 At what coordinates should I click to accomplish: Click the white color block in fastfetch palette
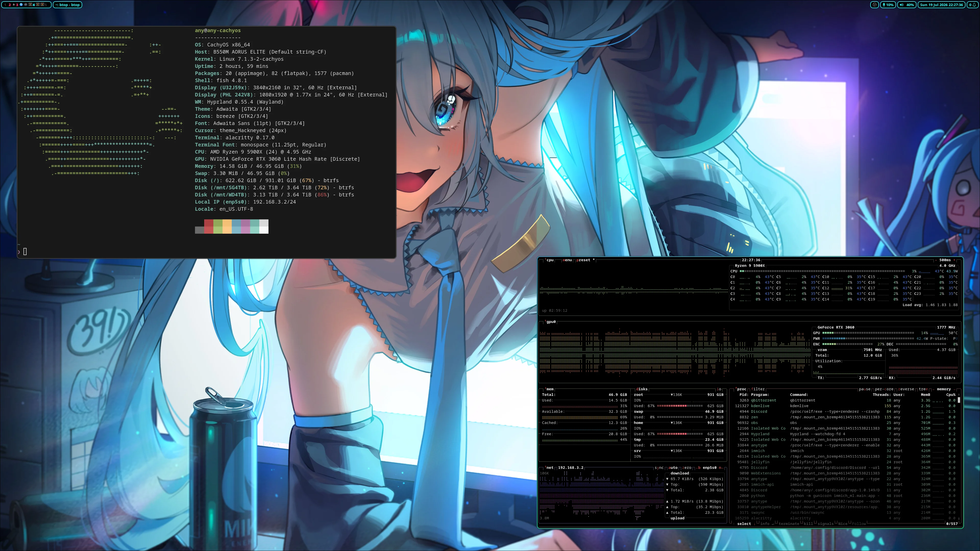pos(264,227)
